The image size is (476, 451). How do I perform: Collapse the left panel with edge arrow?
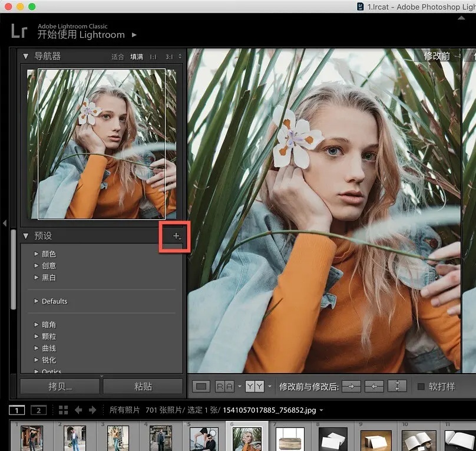click(4, 223)
